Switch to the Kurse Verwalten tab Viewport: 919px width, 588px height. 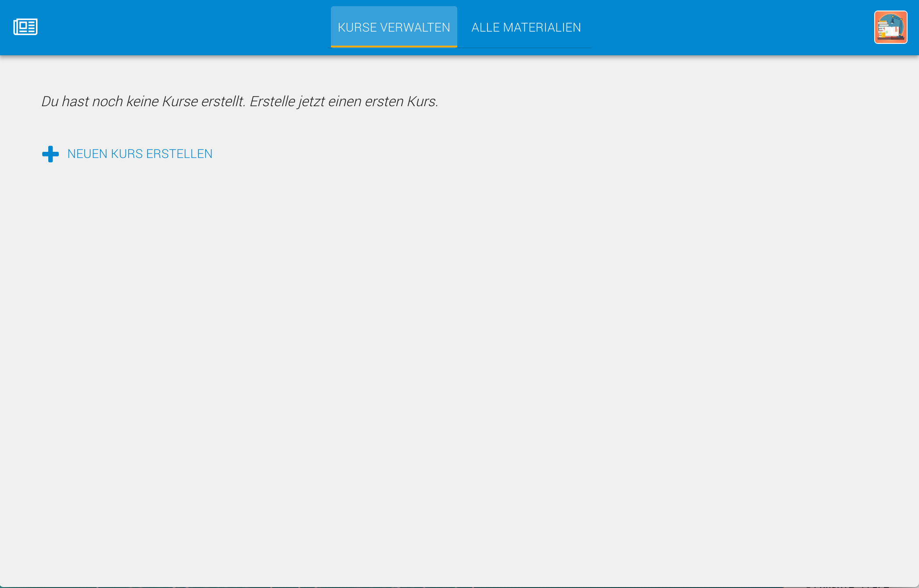[x=394, y=27]
